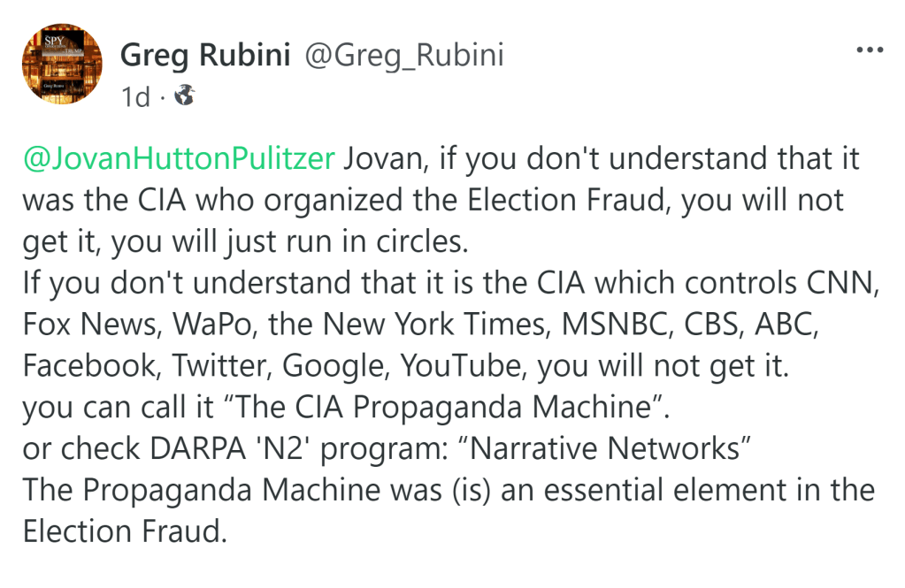Click the word Google in the post

pyautogui.click(x=359, y=366)
